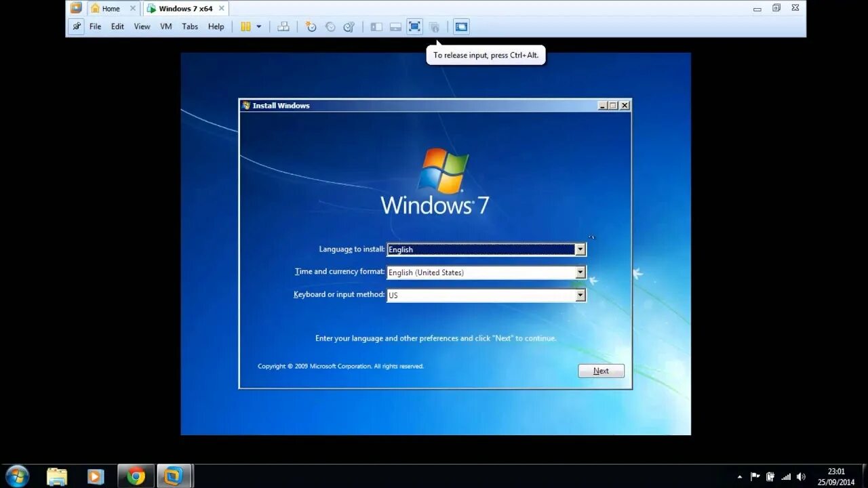Click the Unity mode toolbar icon
Screen dimensions: 868x488
435,26
